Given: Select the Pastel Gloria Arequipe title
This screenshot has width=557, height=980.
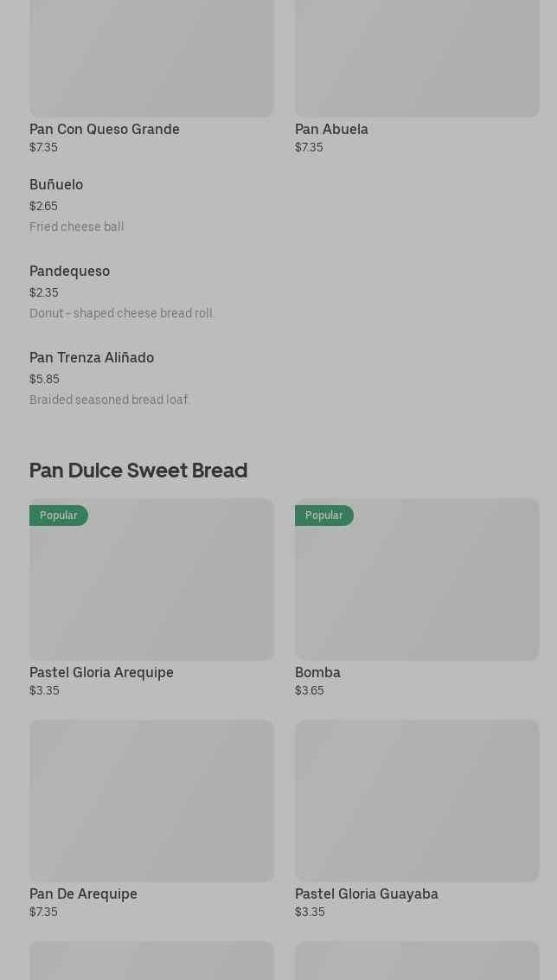Looking at the screenshot, I should (x=101, y=673).
